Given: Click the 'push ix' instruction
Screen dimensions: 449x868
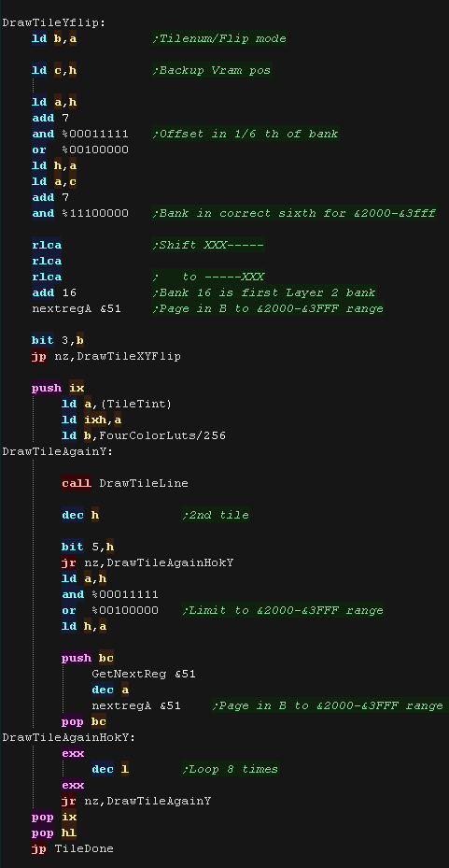Looking at the screenshot, I should [x=58, y=388].
